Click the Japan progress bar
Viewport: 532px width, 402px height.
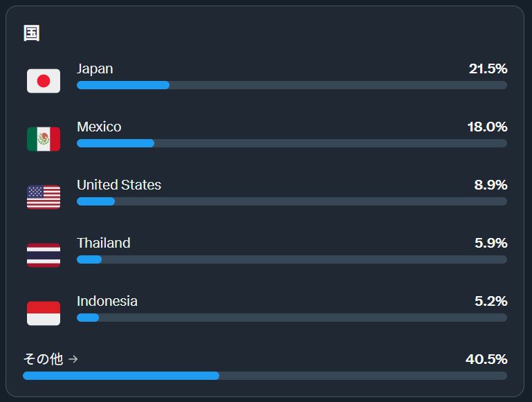coord(291,85)
